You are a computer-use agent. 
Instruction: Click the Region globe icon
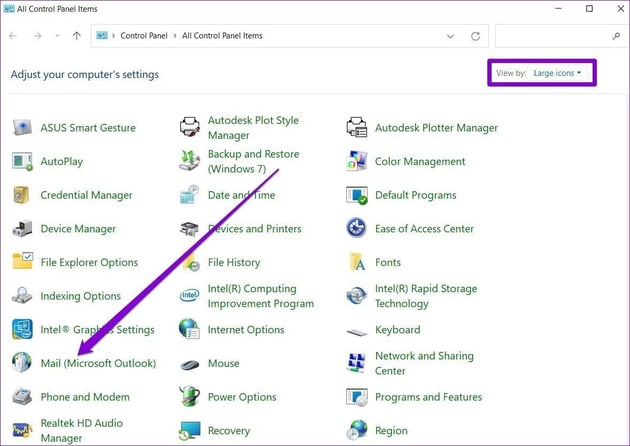point(357,430)
